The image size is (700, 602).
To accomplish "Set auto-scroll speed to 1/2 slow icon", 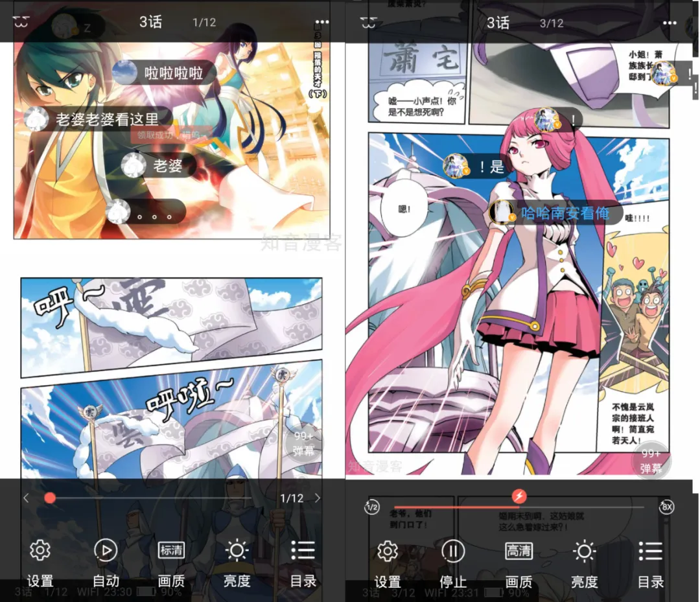I will pos(372,507).
